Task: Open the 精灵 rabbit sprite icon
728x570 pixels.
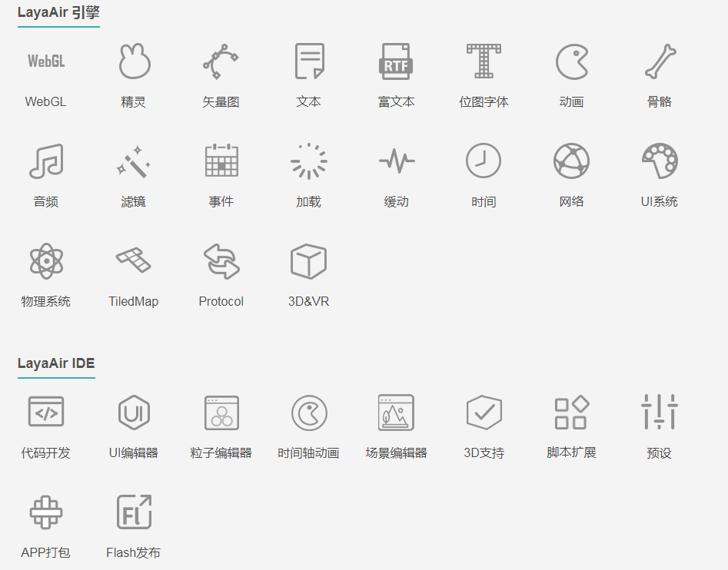Action: (135, 61)
